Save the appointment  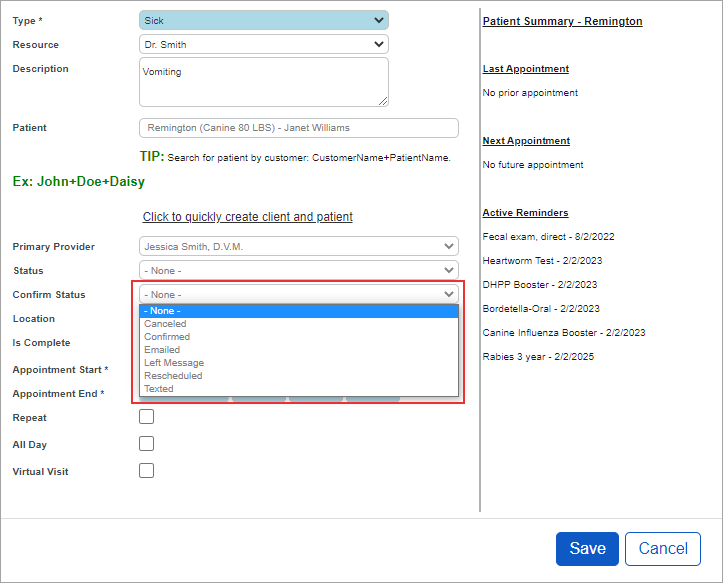pyautogui.click(x=587, y=548)
